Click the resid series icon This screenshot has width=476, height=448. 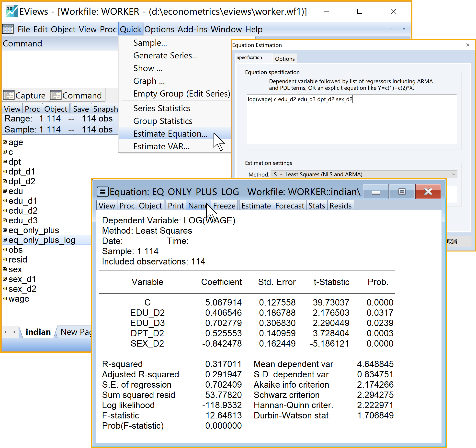[x=5, y=259]
